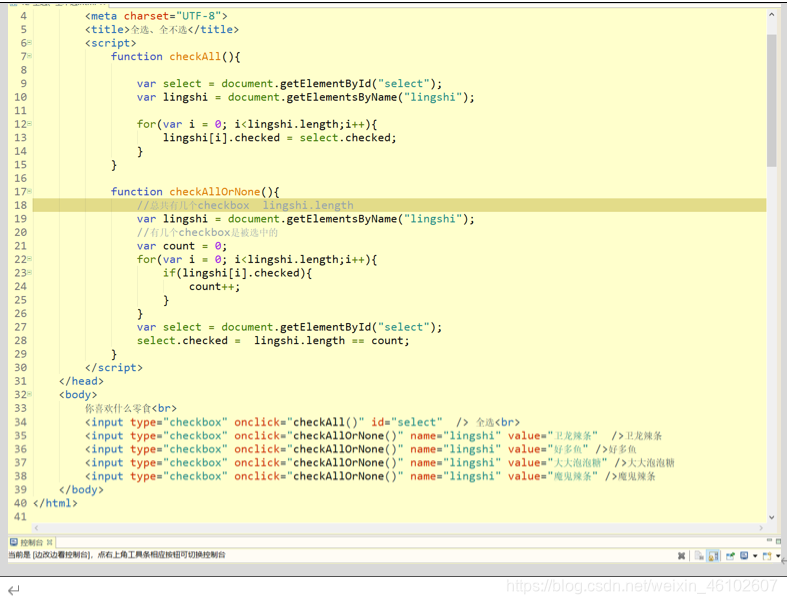
Task: Click 'count++;' on line 24
Action: (214, 286)
